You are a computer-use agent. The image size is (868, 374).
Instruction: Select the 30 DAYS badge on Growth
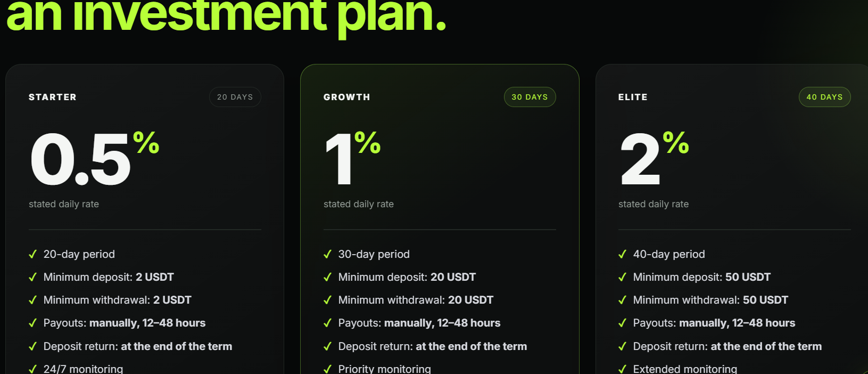[530, 97]
